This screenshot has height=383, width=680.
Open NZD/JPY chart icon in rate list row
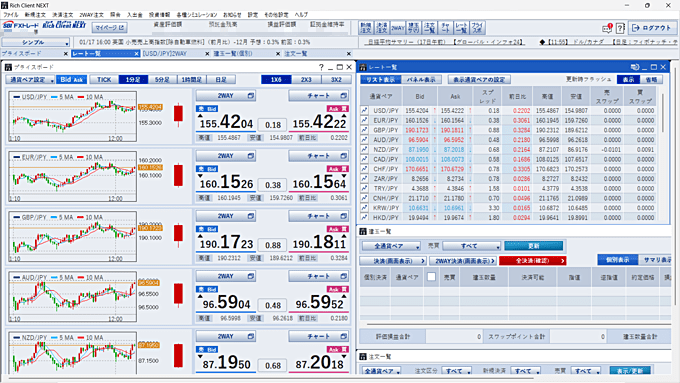click(364, 149)
